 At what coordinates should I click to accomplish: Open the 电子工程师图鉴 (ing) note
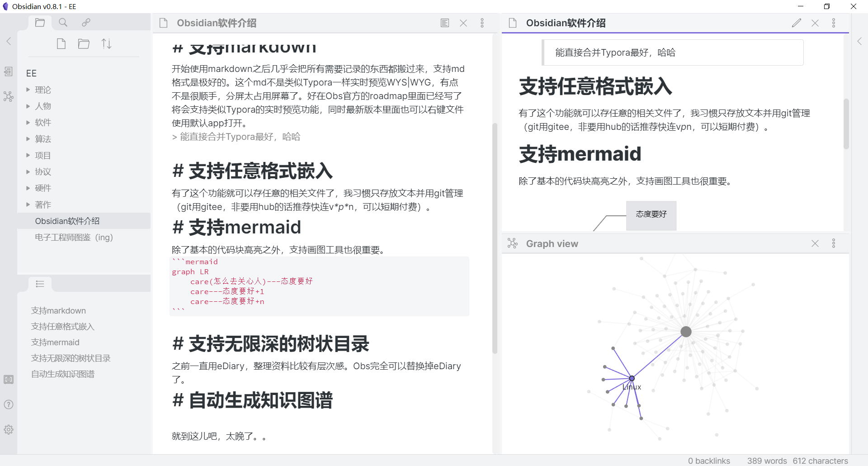(x=84, y=237)
